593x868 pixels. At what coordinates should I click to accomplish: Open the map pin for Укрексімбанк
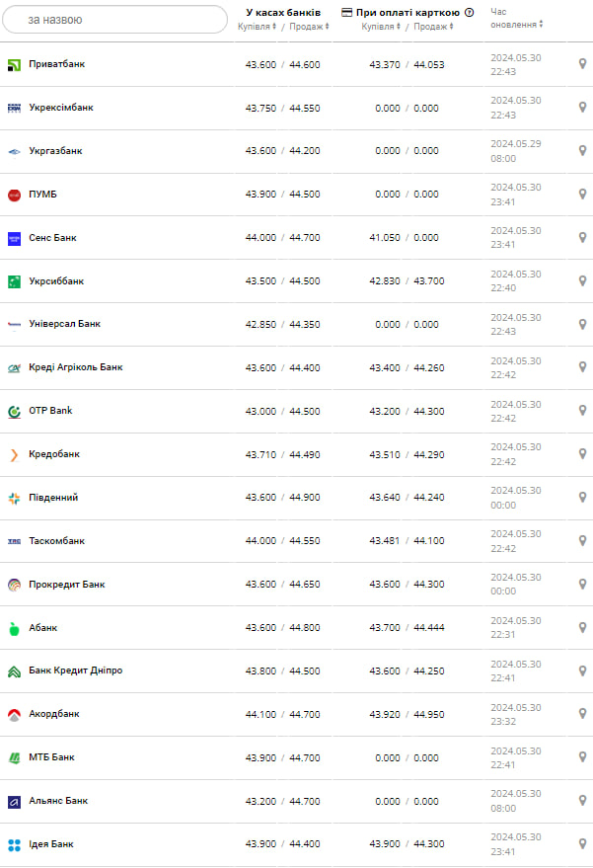pos(582,108)
